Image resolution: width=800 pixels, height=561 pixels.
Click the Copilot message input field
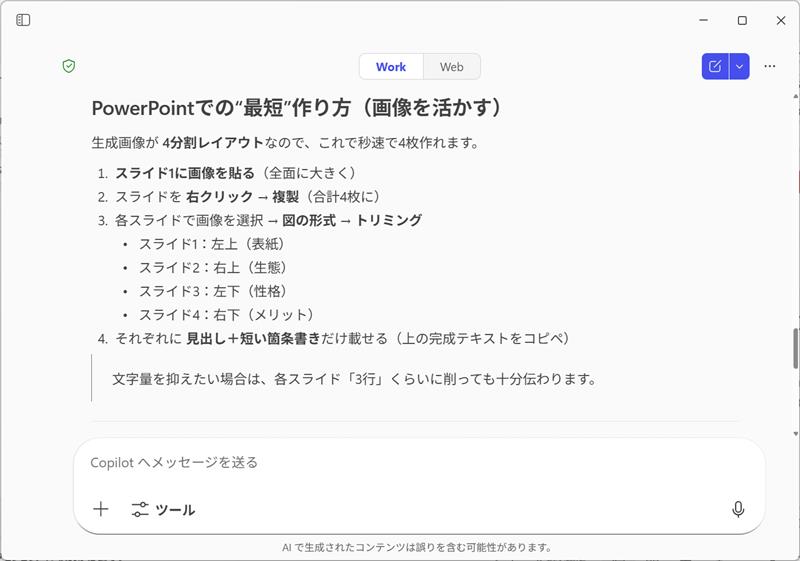(x=400, y=463)
